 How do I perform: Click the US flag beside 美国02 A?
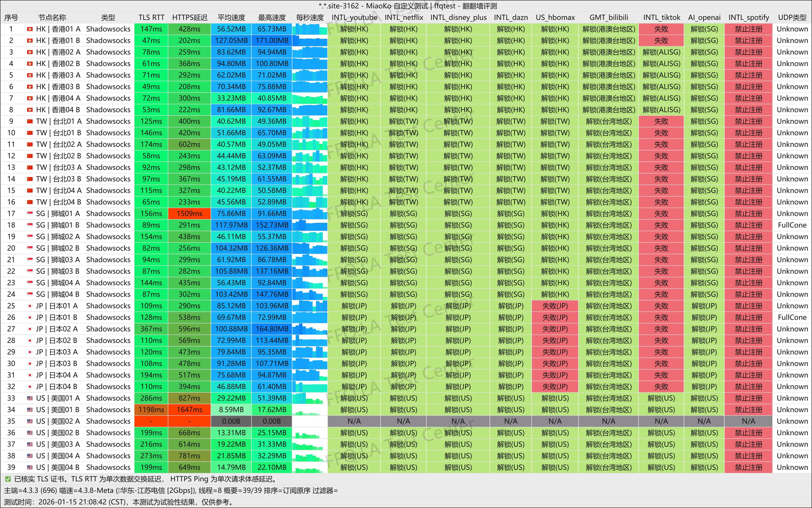[30, 421]
